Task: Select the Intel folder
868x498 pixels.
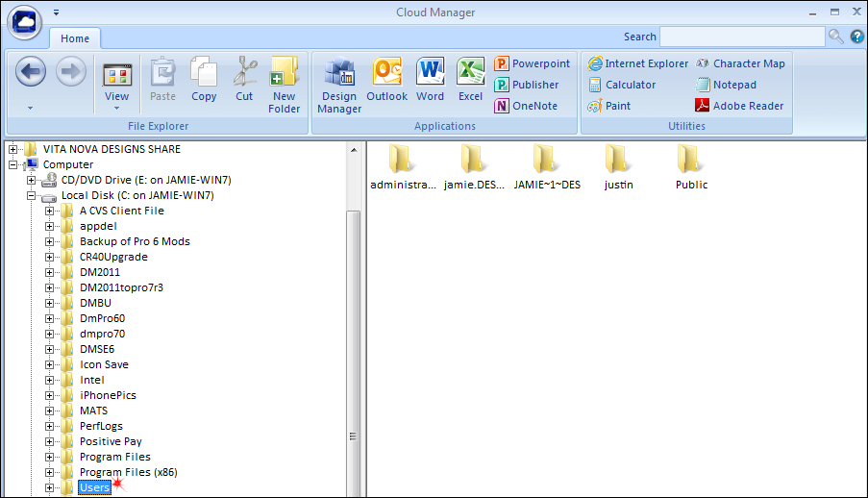Action: 92,380
